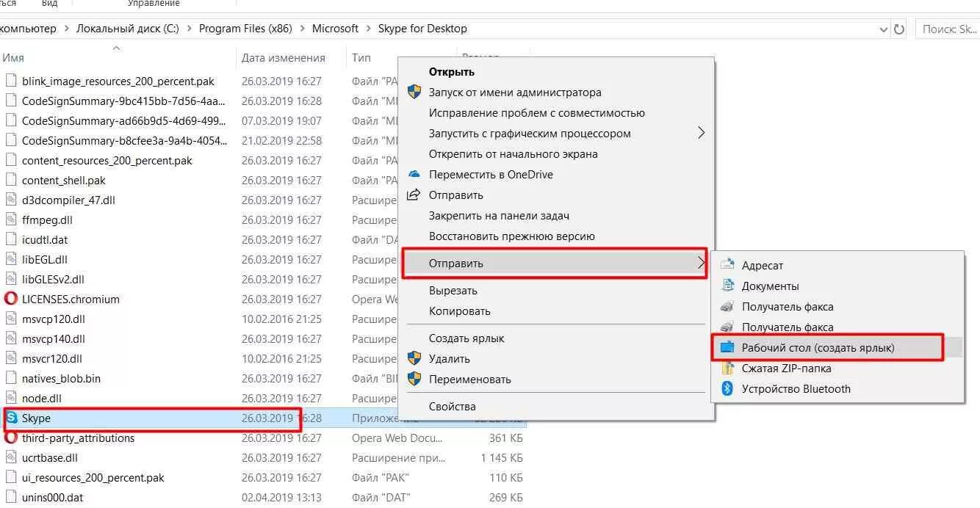Click the Opera icon next to third-party_attributions
The width and height of the screenshot is (980, 508).
(11, 438)
